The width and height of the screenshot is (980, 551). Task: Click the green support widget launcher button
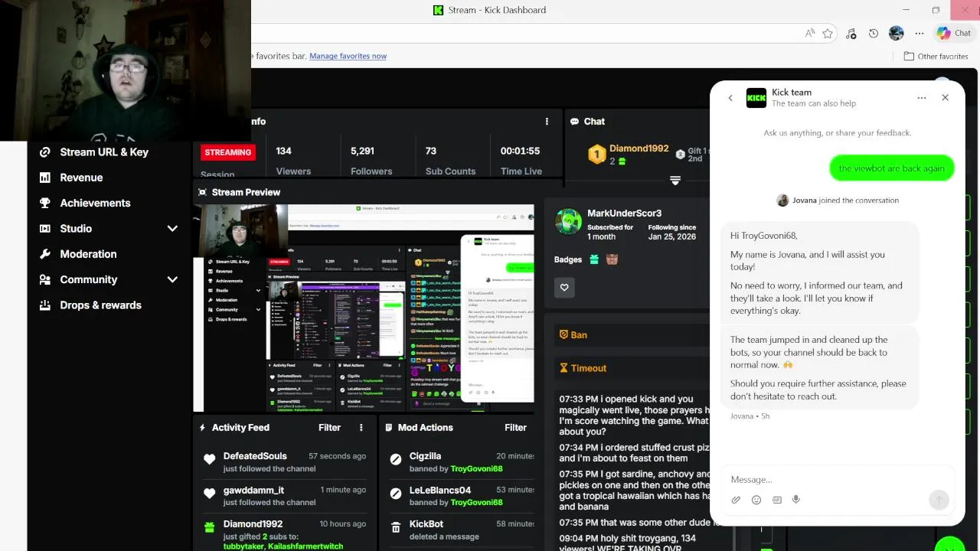coord(949,545)
